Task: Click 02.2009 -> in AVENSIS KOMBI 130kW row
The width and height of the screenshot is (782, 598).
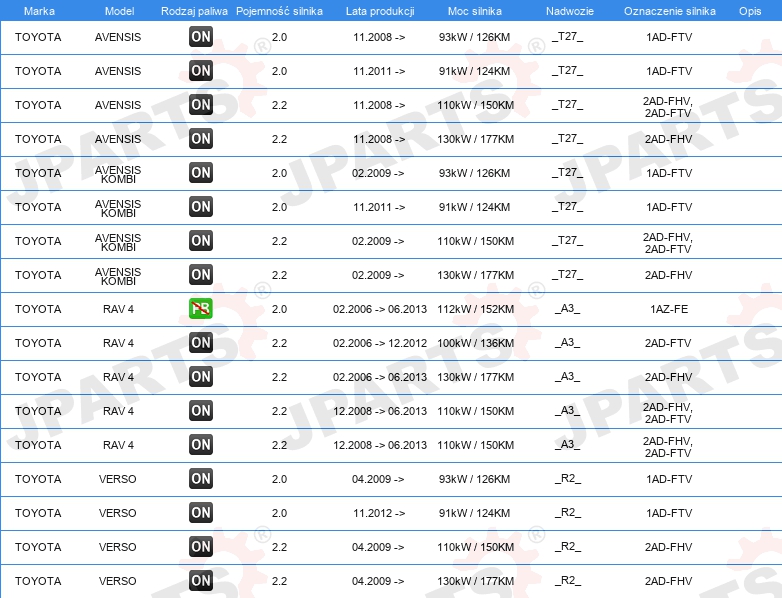Action: pyautogui.click(x=378, y=275)
